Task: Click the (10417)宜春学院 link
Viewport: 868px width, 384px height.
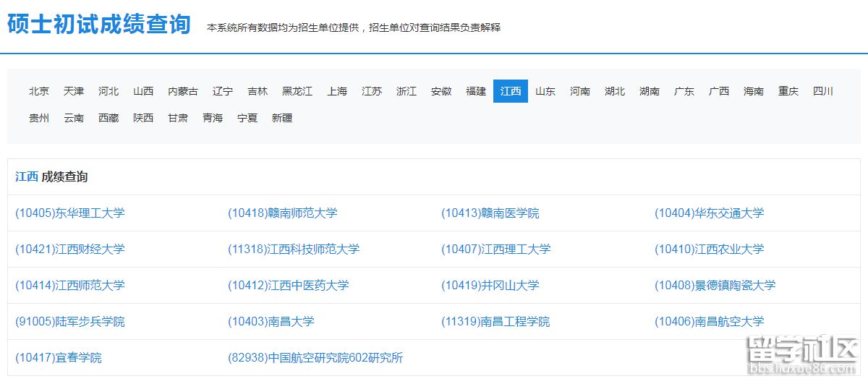Action: click(59, 357)
